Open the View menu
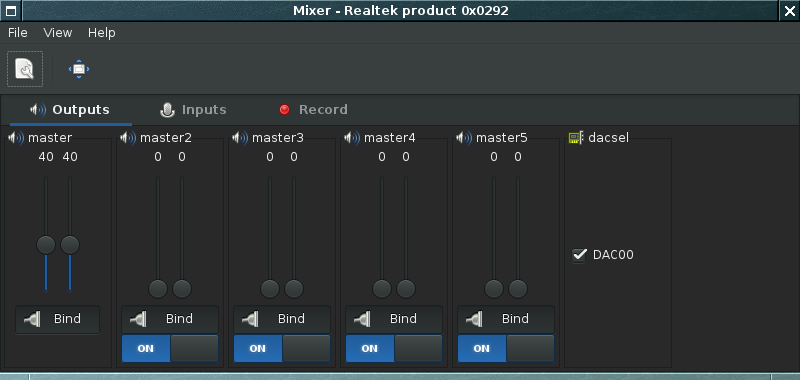Screen dimensions: 800x380 pyautogui.click(x=58, y=33)
